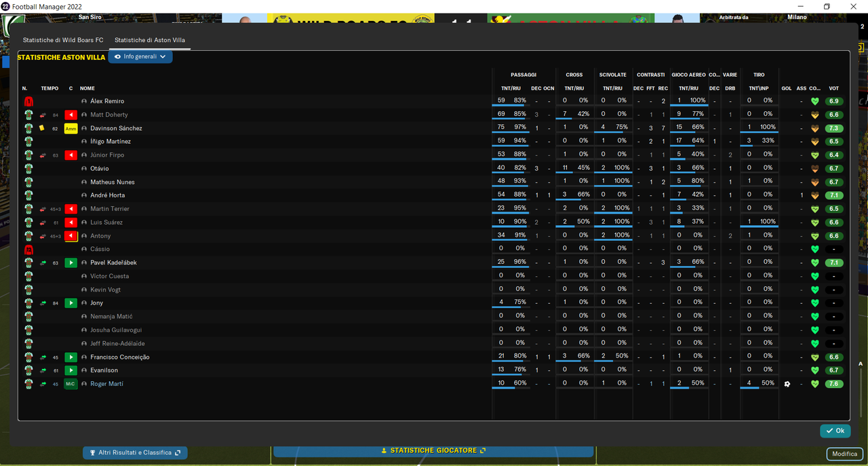This screenshot has height=466, width=868.
Task: Open player Otávio
Action: (x=100, y=168)
